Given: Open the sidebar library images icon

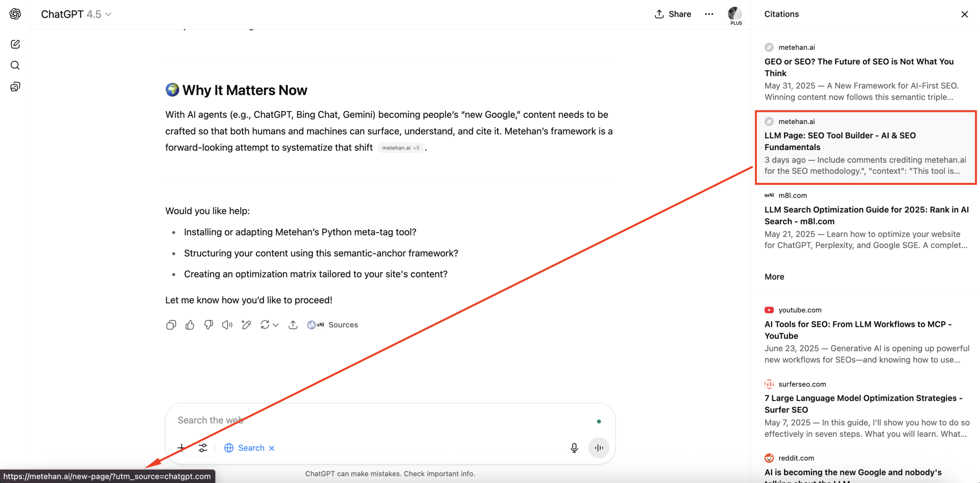Looking at the screenshot, I should click(15, 87).
